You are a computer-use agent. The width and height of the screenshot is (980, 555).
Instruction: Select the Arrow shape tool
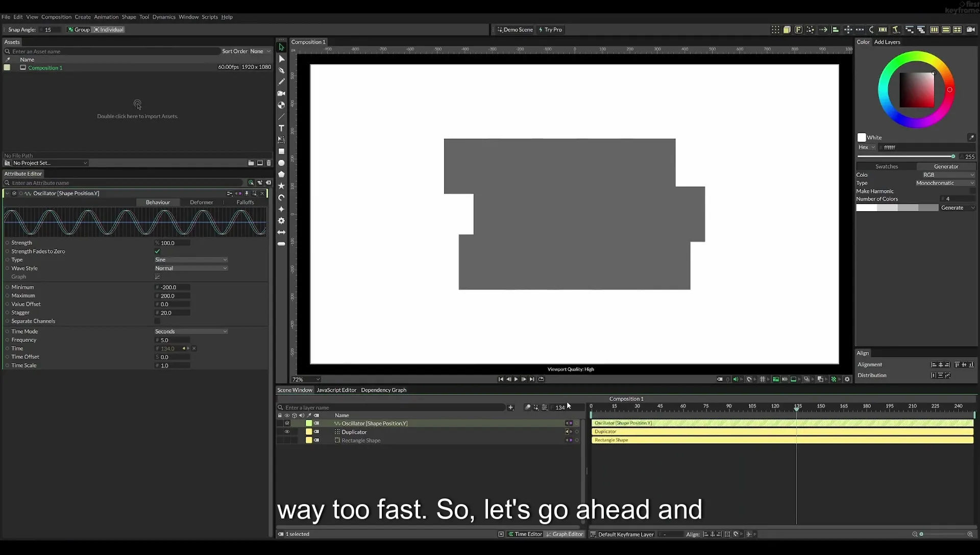tap(281, 232)
